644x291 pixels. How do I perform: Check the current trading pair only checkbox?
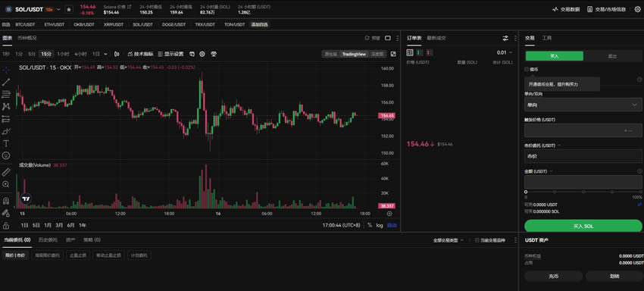click(477, 240)
